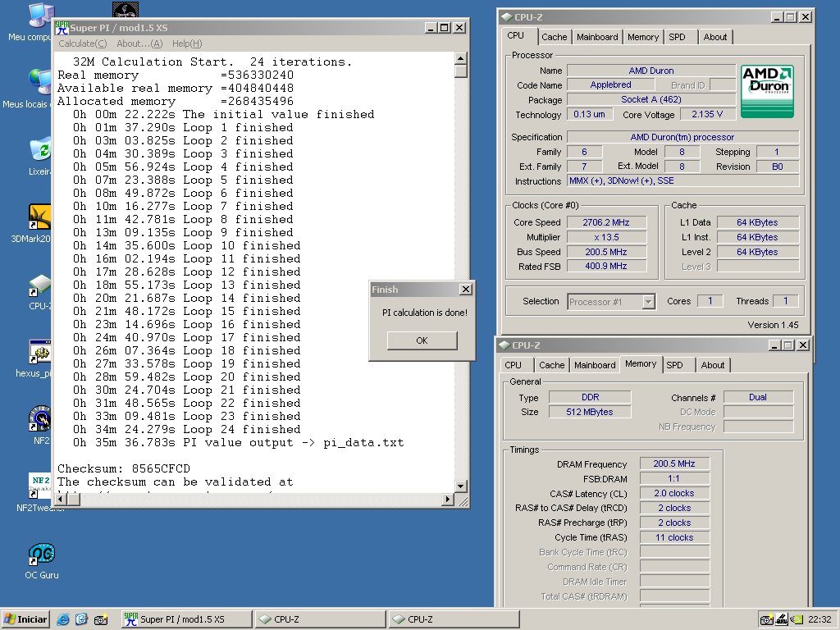Maximize the Super PI window
This screenshot has height=630, width=840.
pos(445,28)
